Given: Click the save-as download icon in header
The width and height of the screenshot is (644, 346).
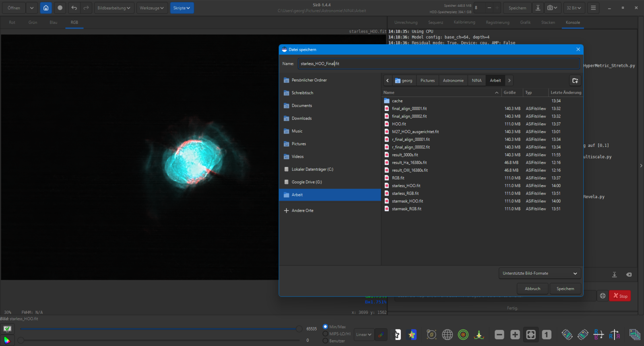Looking at the screenshot, I should pos(538,8).
